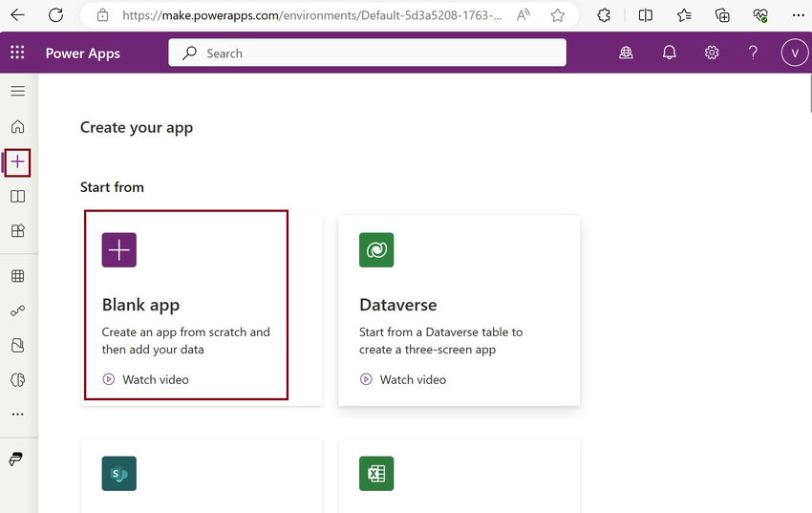Viewport: 812px width, 513px height.
Task: Select the Excel start-from card icon
Action: [x=376, y=473]
